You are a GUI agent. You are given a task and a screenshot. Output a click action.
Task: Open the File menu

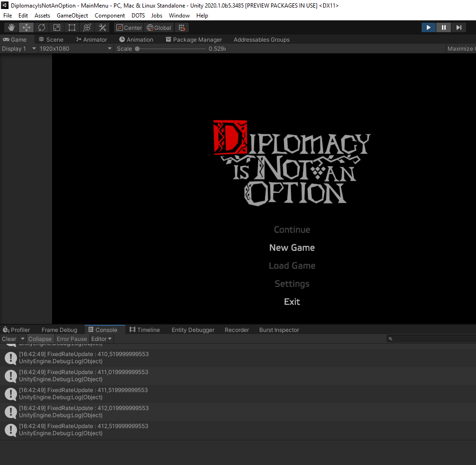pos(8,16)
